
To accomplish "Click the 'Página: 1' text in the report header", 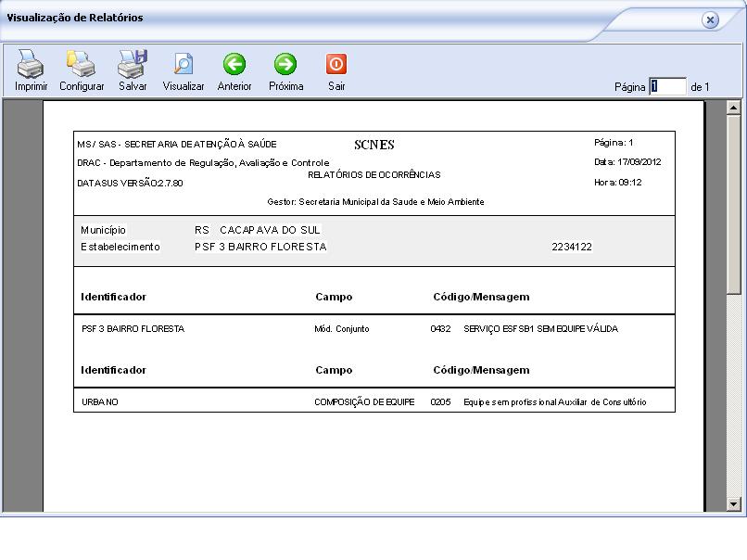I will point(614,143).
